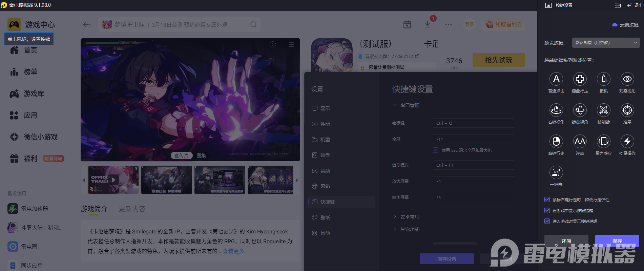Select the 键盘行走 D-pad key icon
The width and height of the screenshot is (644, 271).
(580, 79)
